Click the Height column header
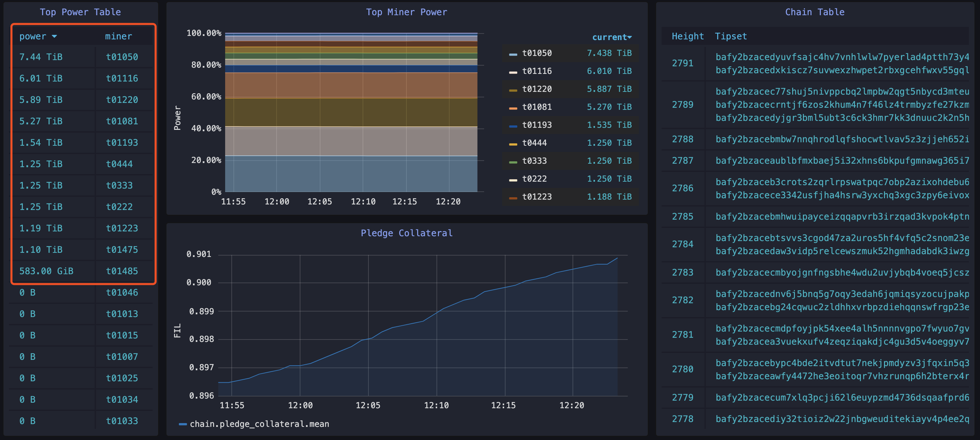The height and width of the screenshot is (440, 980). point(687,36)
